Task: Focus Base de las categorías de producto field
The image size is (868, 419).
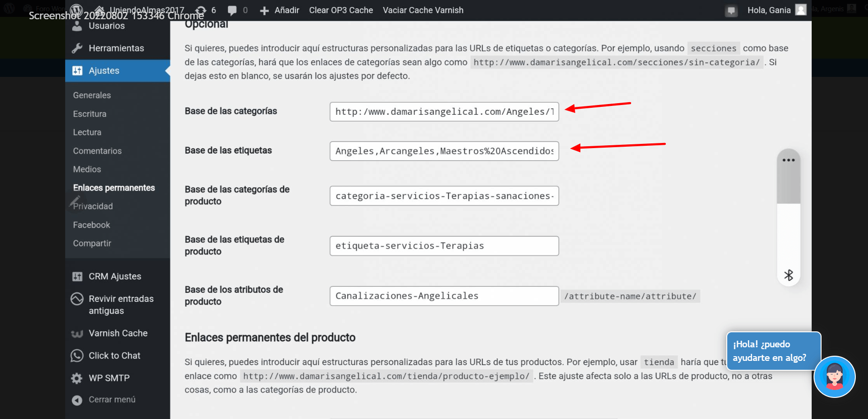Action: 444,196
